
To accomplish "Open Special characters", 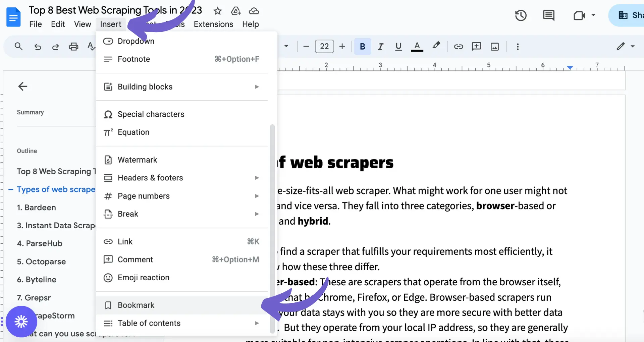I will coord(183,114).
